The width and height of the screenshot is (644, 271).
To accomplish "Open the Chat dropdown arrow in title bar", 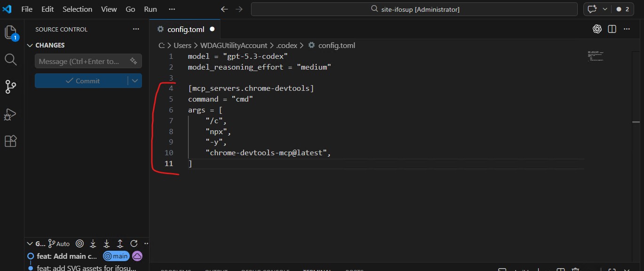I will 605,9.
